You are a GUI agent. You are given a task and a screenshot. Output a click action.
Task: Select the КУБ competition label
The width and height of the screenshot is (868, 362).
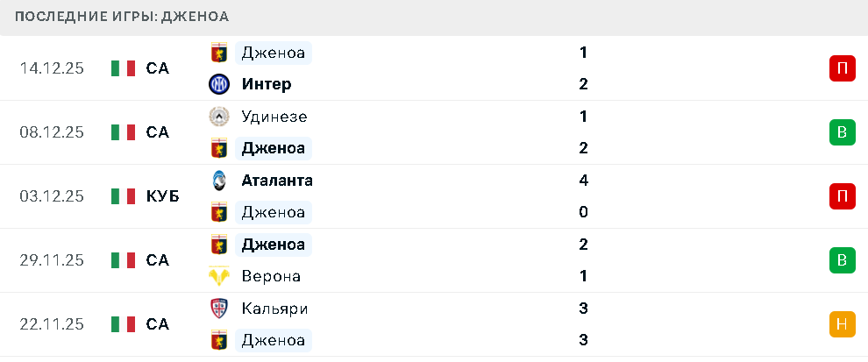pyautogui.click(x=163, y=196)
